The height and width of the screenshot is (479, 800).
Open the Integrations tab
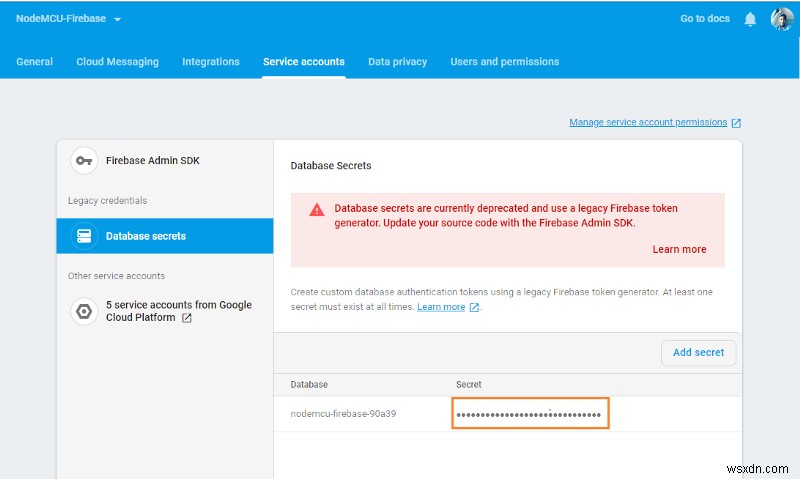pyautogui.click(x=211, y=62)
